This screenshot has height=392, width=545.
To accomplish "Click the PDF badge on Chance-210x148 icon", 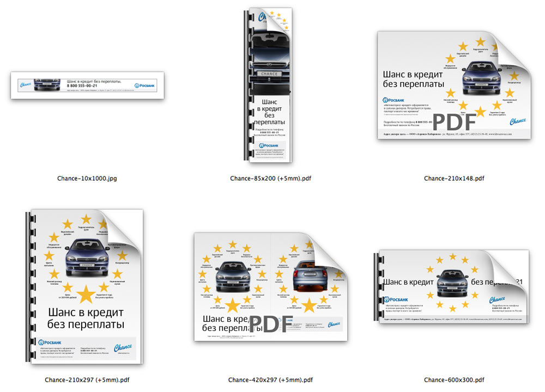I will click(454, 121).
